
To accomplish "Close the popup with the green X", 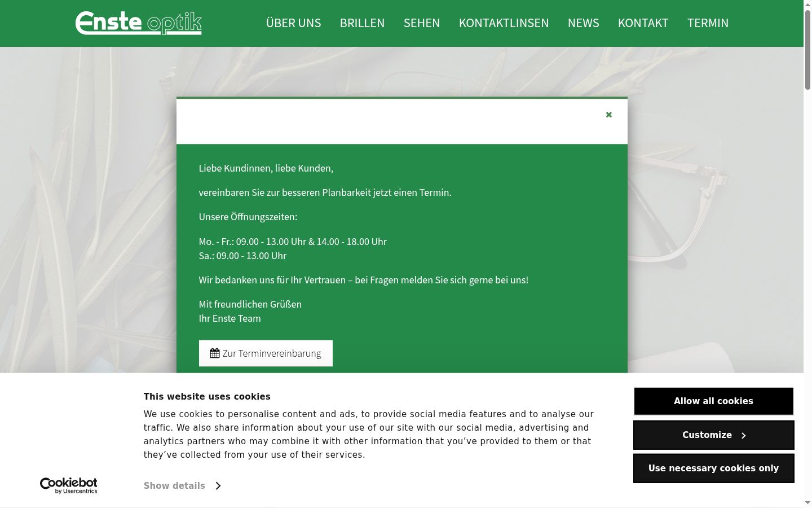I will point(609,115).
